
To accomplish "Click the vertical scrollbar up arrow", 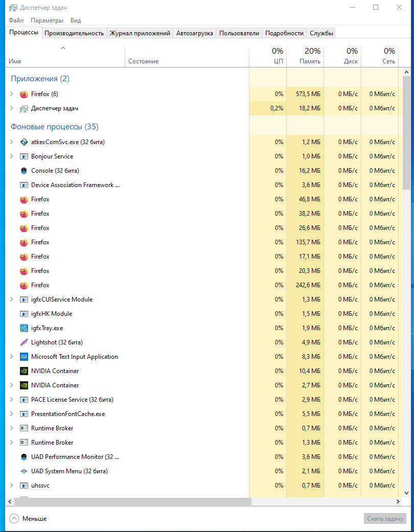I will point(406,72).
